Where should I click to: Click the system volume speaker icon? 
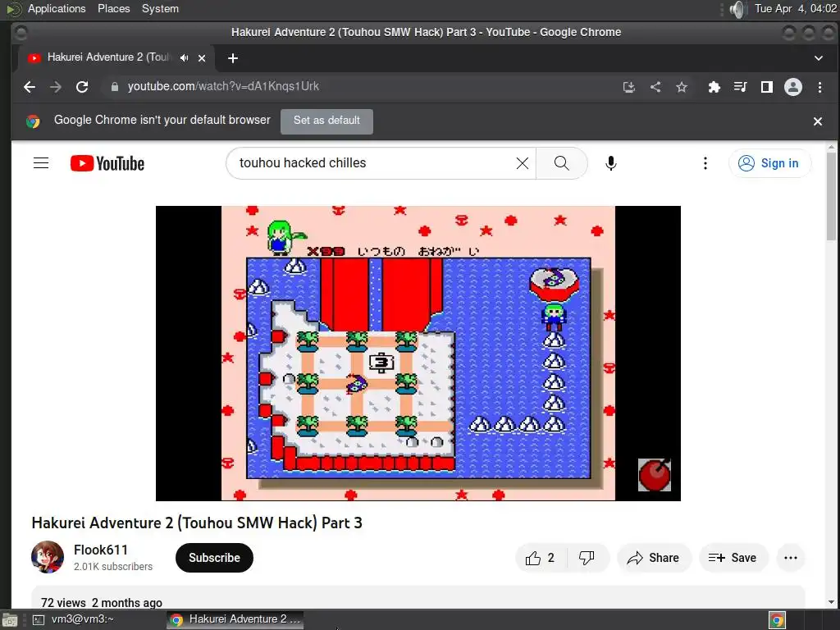coord(738,9)
